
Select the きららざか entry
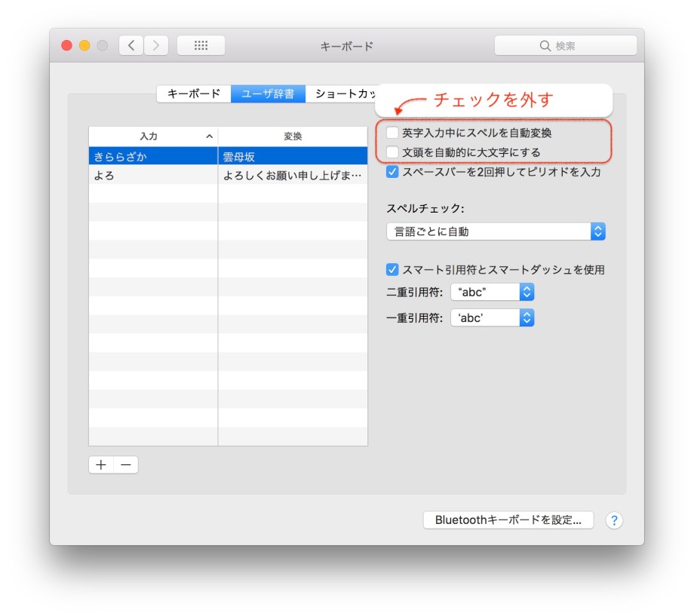153,156
